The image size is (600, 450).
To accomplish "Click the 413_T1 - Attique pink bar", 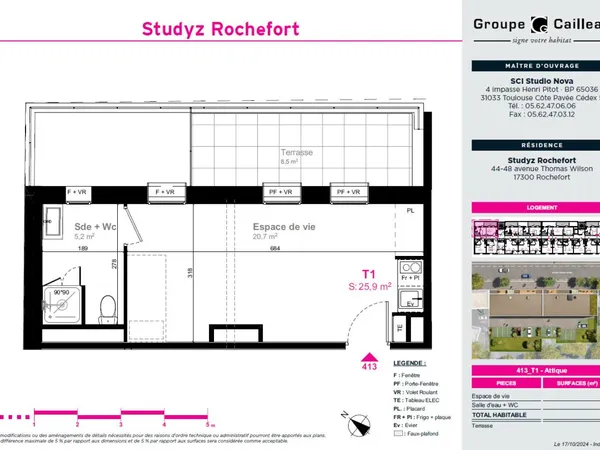I will [536, 370].
